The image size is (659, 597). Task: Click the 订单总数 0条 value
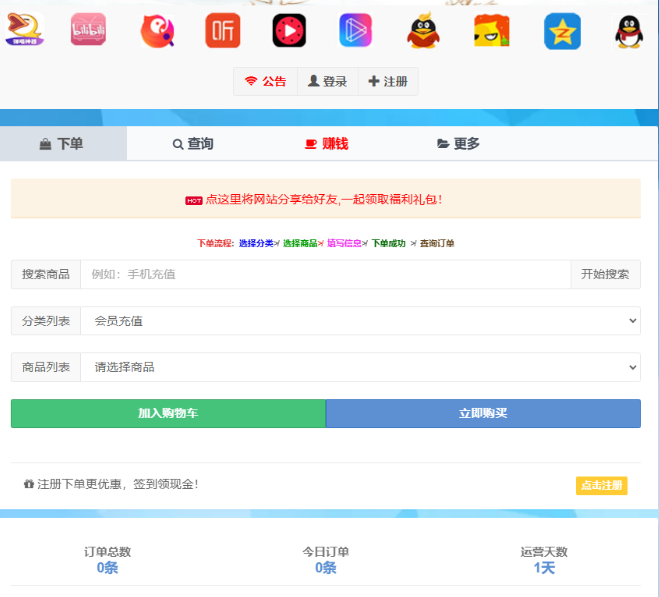tap(108, 568)
